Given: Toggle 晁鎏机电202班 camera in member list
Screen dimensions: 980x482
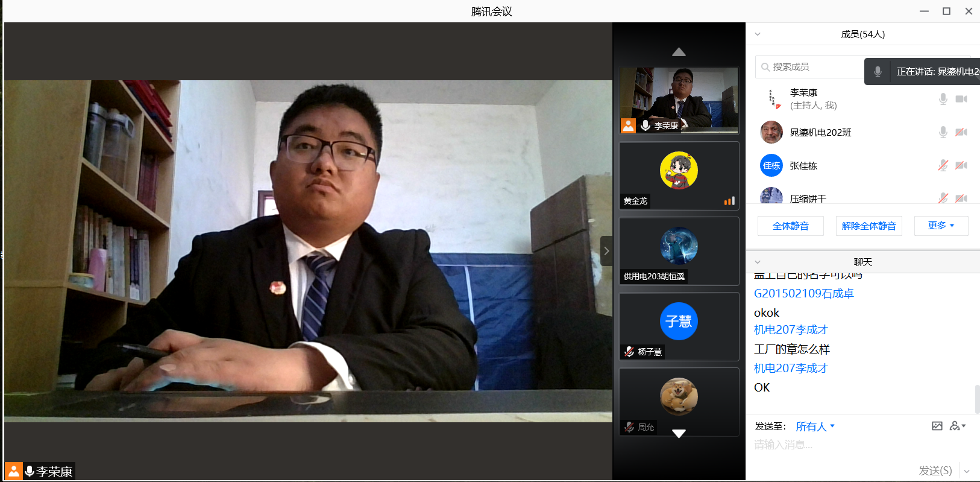Looking at the screenshot, I should point(961,132).
